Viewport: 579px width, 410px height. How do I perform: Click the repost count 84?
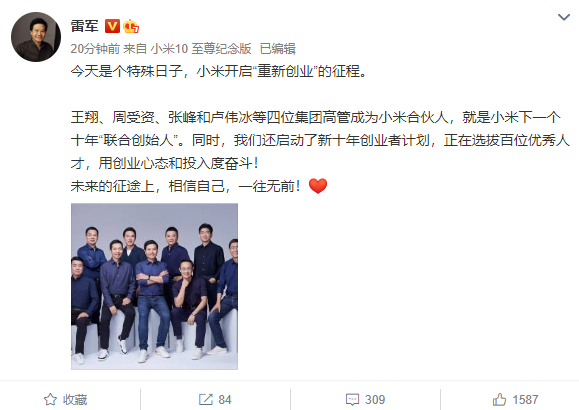225,400
